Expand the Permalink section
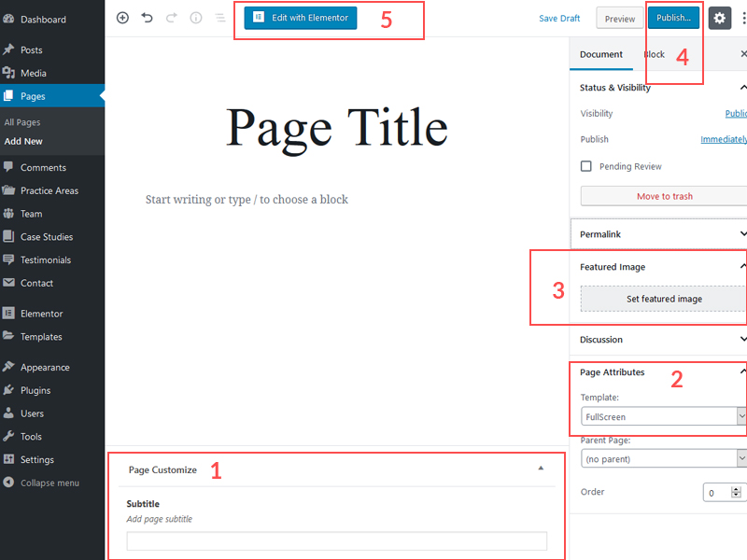Screen dimensions: 747x560 [x=741, y=234]
